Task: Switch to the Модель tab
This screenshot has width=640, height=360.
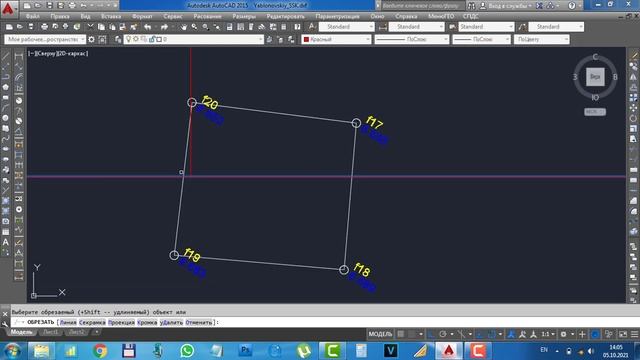Action: click(x=21, y=332)
